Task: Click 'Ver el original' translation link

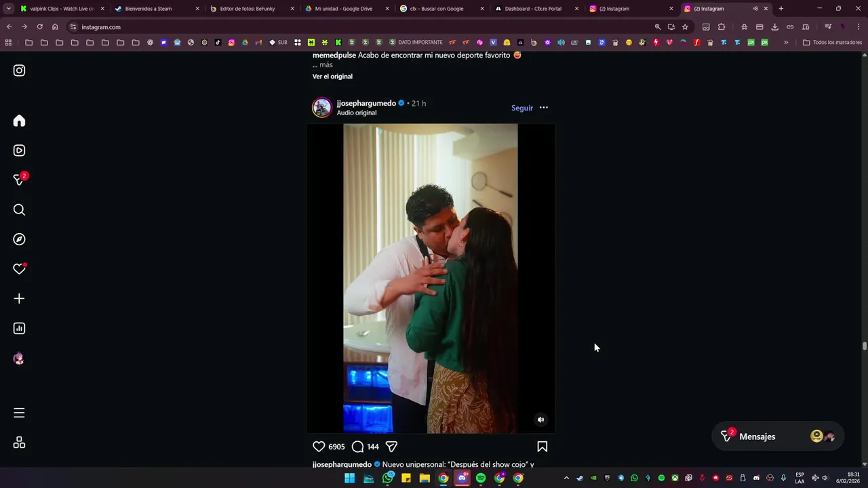Action: 332,77
